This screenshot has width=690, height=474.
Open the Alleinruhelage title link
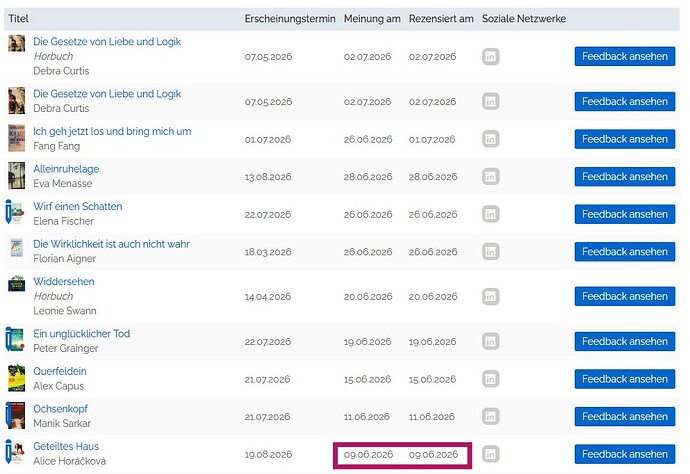click(66, 169)
